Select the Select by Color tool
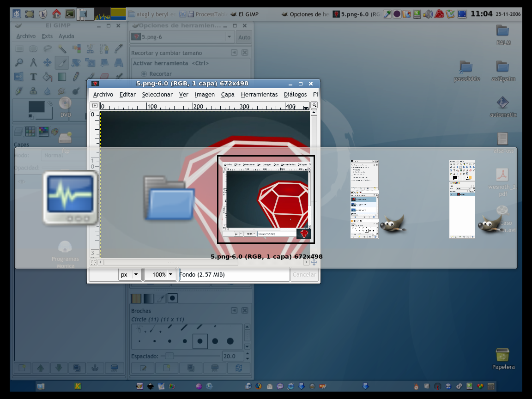The height and width of the screenshot is (399, 532). click(76, 48)
